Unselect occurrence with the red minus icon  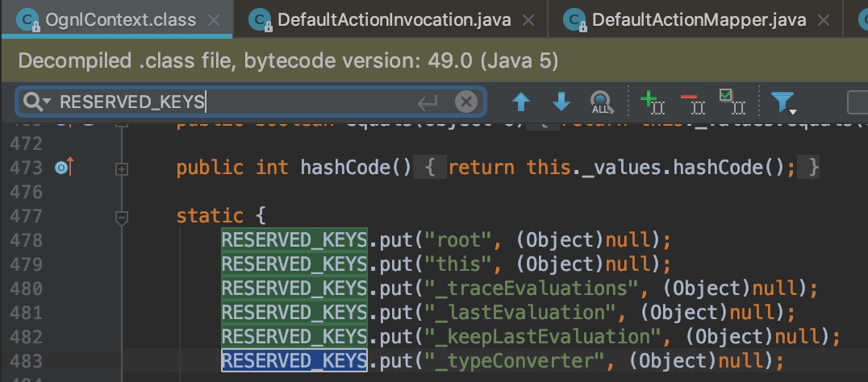tap(692, 102)
